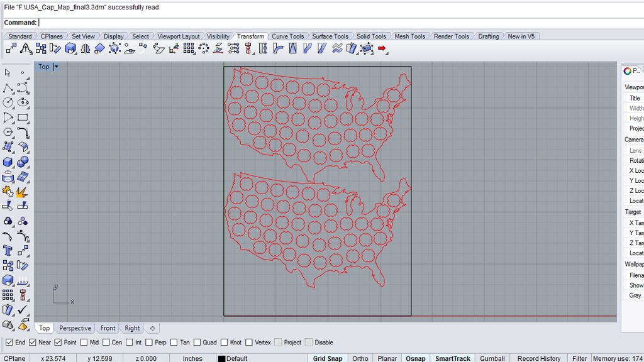The height and width of the screenshot is (362, 644).
Task: Uncheck the End osnap checkbox
Action: tap(9, 343)
